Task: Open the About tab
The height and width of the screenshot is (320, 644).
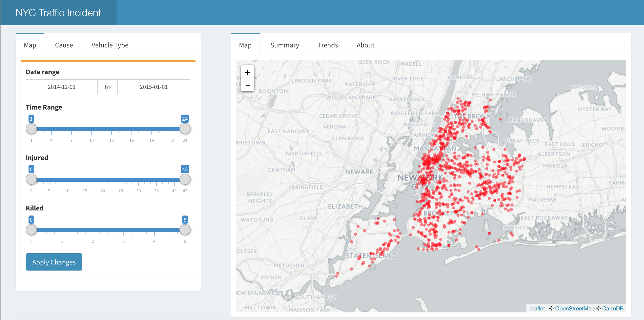Action: click(x=365, y=45)
